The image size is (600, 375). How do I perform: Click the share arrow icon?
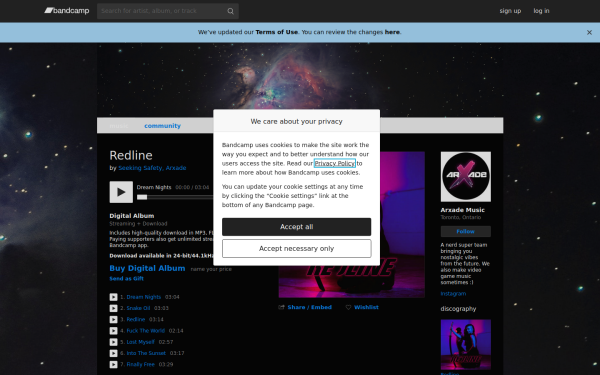pyautogui.click(x=282, y=307)
